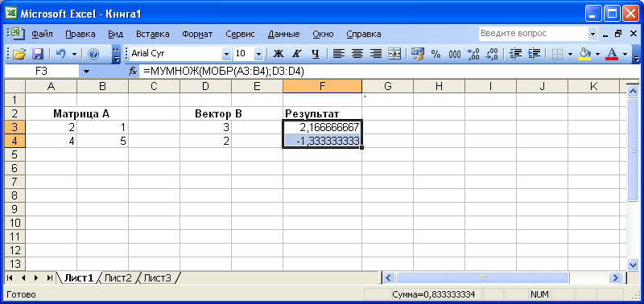
Task: Select cell labeled Матрица А
Action: coord(81,113)
